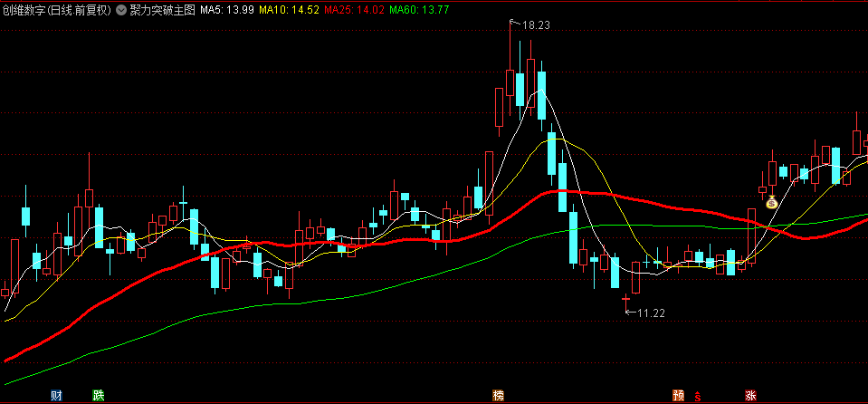Click the MA5: 13.99 label
This screenshot has width=868, height=404.
tap(227, 9)
